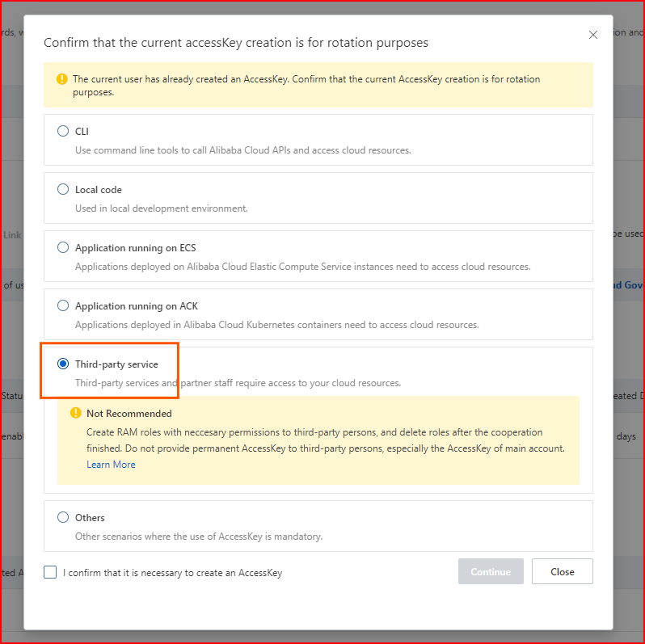
Task: Click the CLI command line tools description
Action: [242, 150]
